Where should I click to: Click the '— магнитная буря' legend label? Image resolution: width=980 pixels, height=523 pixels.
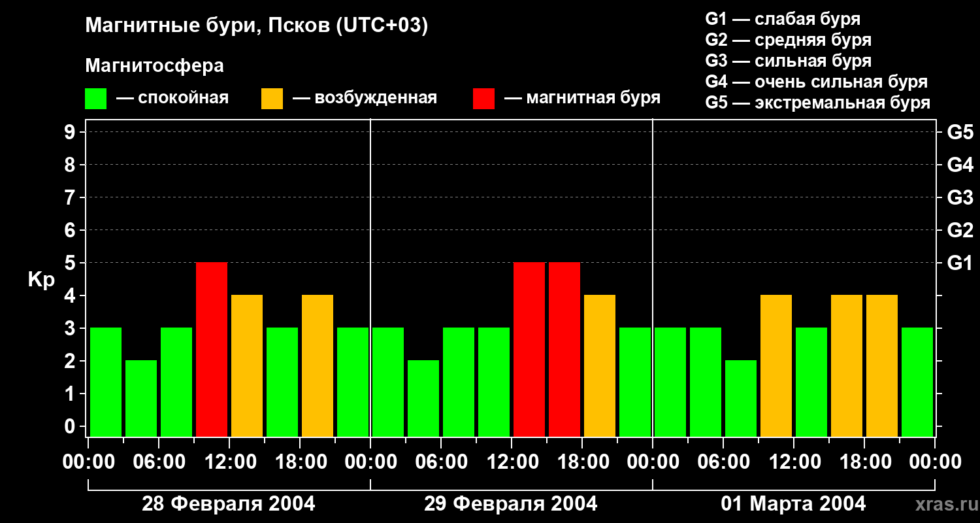point(582,99)
